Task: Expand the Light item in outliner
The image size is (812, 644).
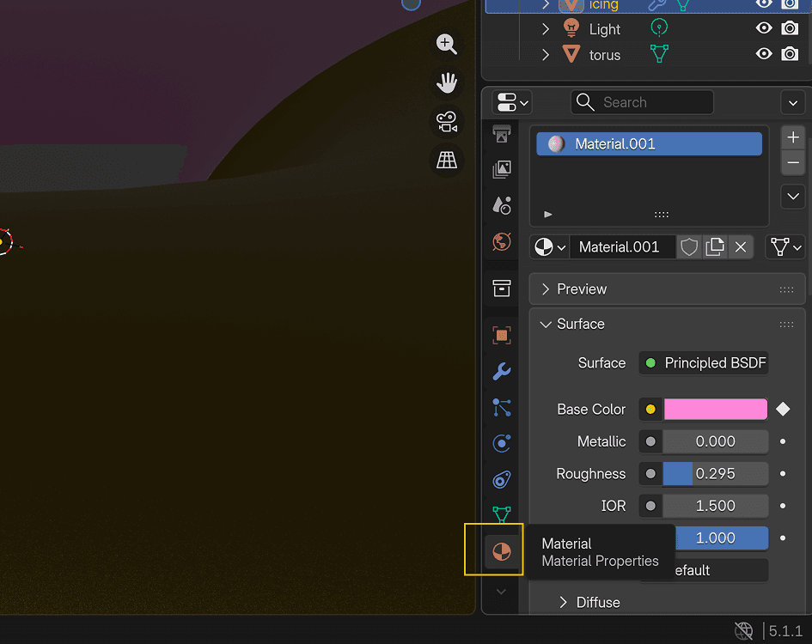Action: click(545, 28)
